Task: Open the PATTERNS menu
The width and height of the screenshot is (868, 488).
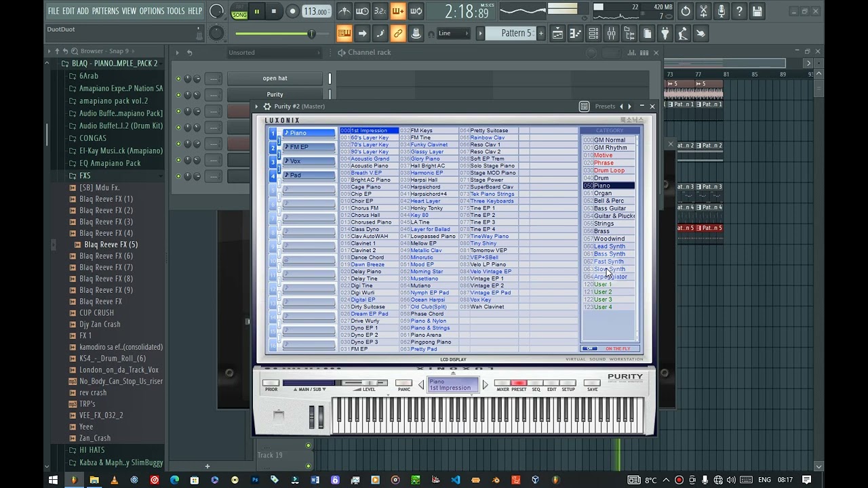Action: (105, 11)
